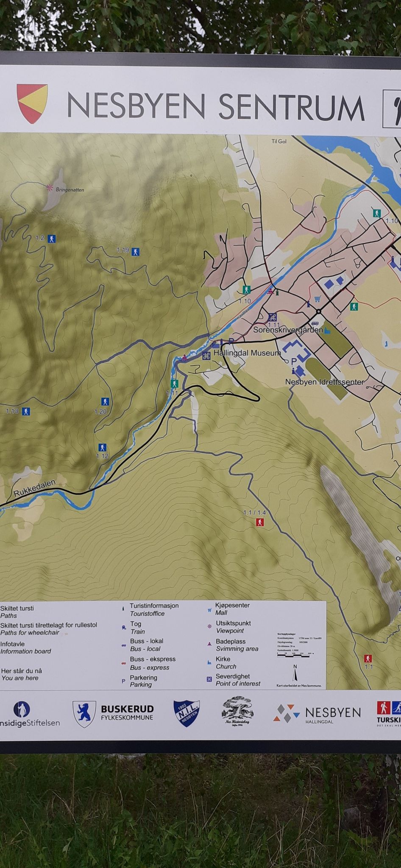Select the Buss - ekspress legend icon
401x868 pixels.
point(123,663)
